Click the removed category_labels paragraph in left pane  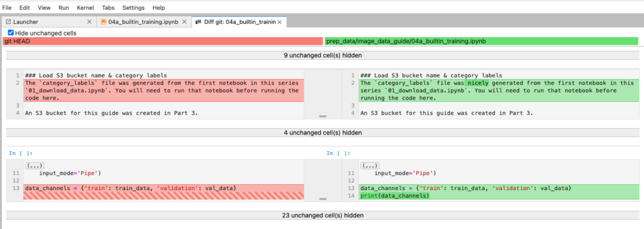(164, 91)
